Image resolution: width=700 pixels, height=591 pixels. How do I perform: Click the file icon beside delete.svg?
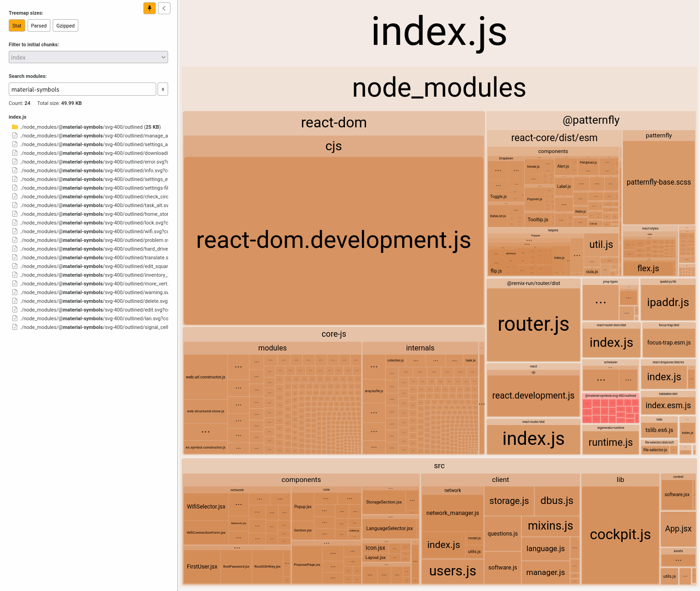click(15, 301)
